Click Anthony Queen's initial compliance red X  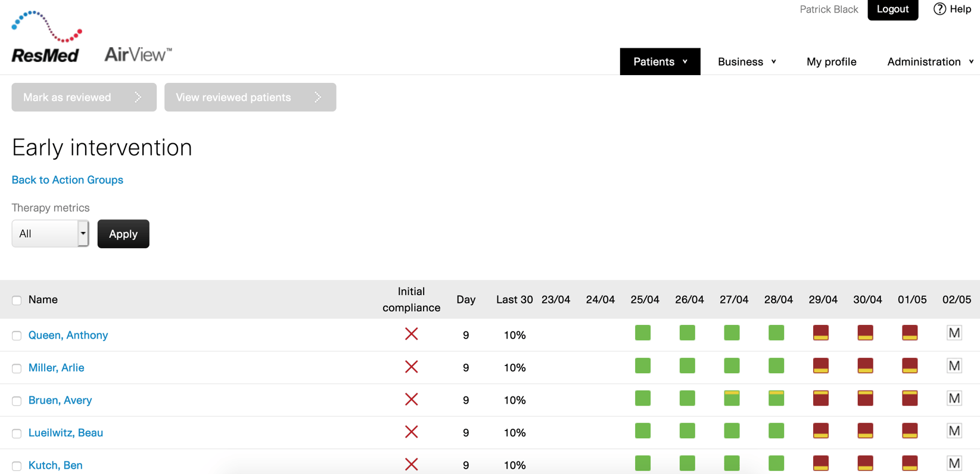tap(411, 334)
